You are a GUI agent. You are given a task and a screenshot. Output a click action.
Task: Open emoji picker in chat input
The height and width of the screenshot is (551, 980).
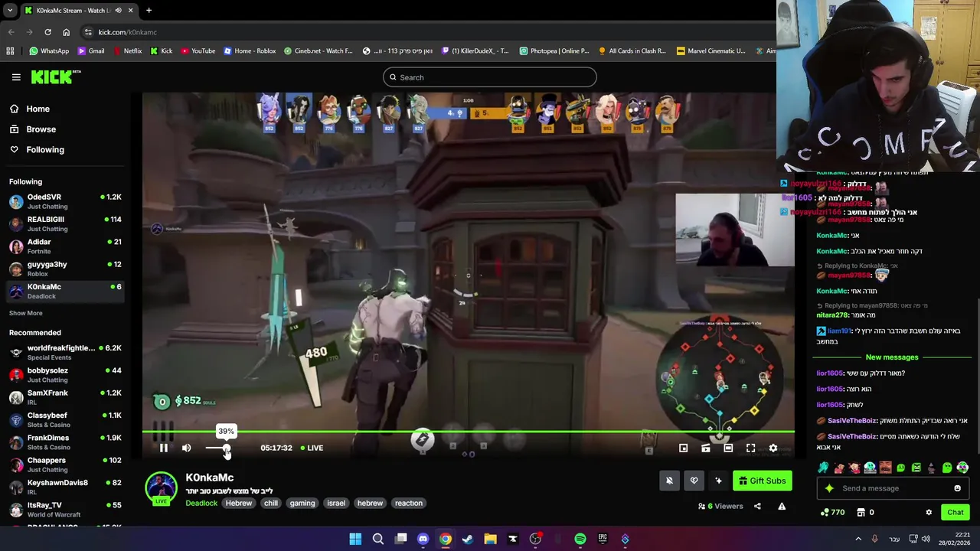coord(957,488)
